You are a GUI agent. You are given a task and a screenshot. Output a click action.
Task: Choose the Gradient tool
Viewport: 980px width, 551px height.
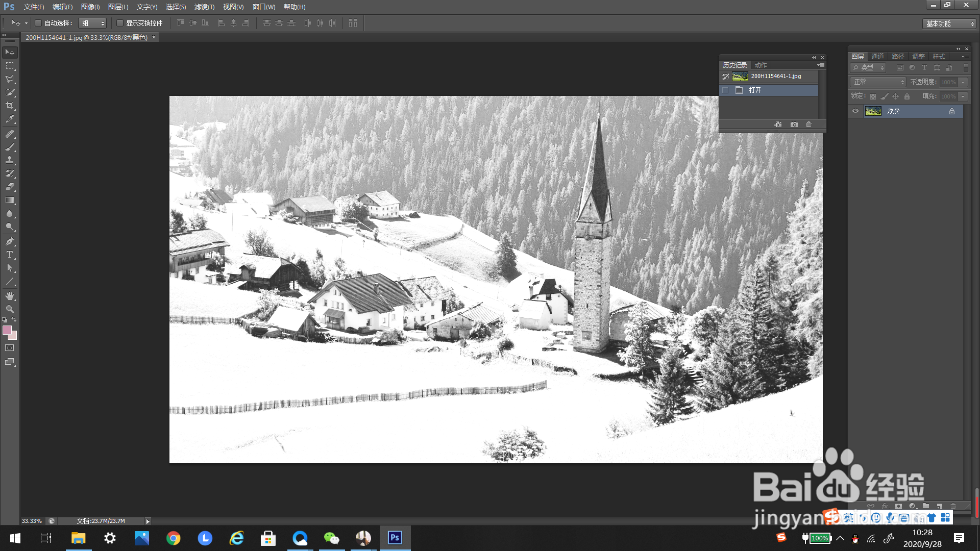coord(10,201)
